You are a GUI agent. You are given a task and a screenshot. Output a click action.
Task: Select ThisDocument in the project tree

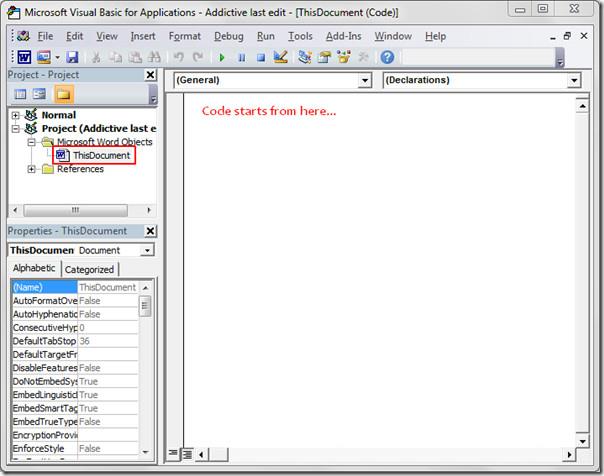click(101, 156)
